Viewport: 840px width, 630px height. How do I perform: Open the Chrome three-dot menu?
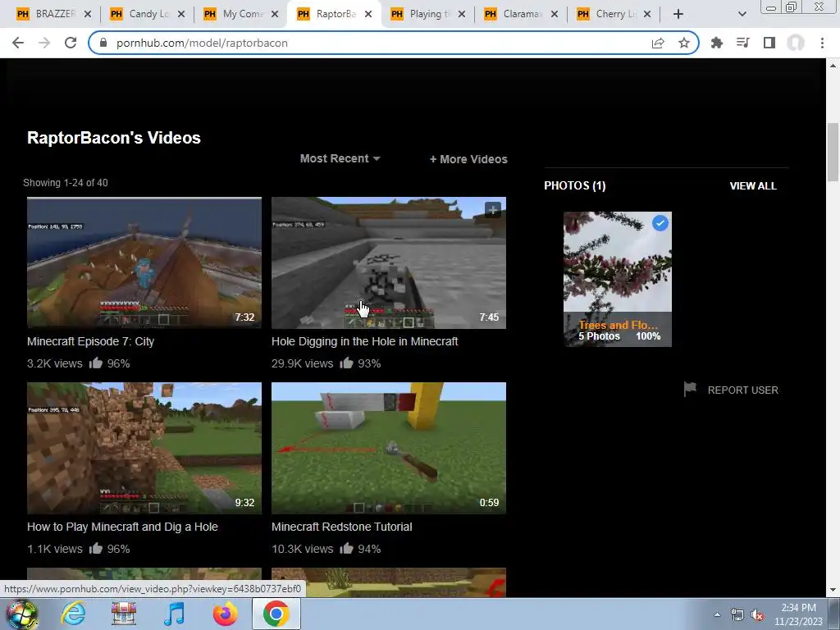[822, 43]
